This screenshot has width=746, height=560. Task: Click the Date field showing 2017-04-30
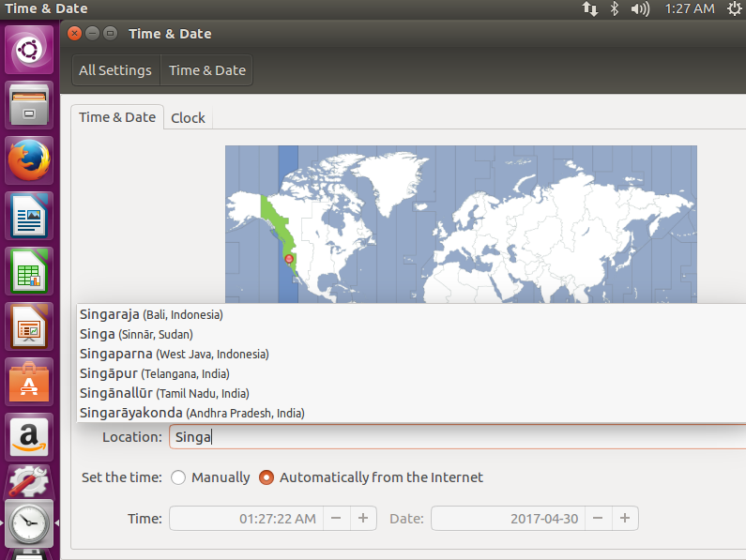tap(509, 518)
